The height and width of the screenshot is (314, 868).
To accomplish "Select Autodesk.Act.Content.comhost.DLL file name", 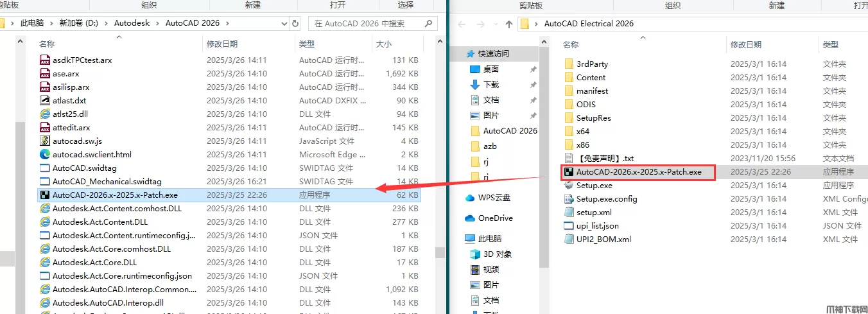I will [117, 208].
